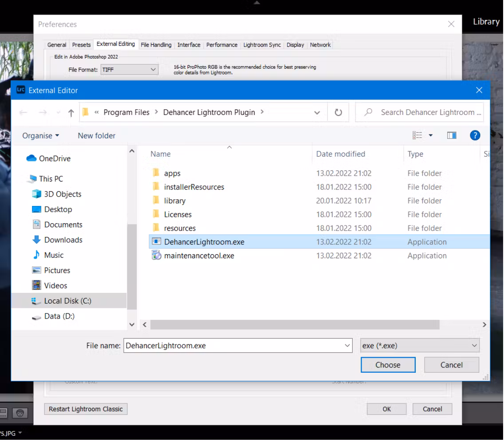Screen dimensions: 504x442
Task: Select OneDrive in navigation pane
Action: click(x=48, y=158)
